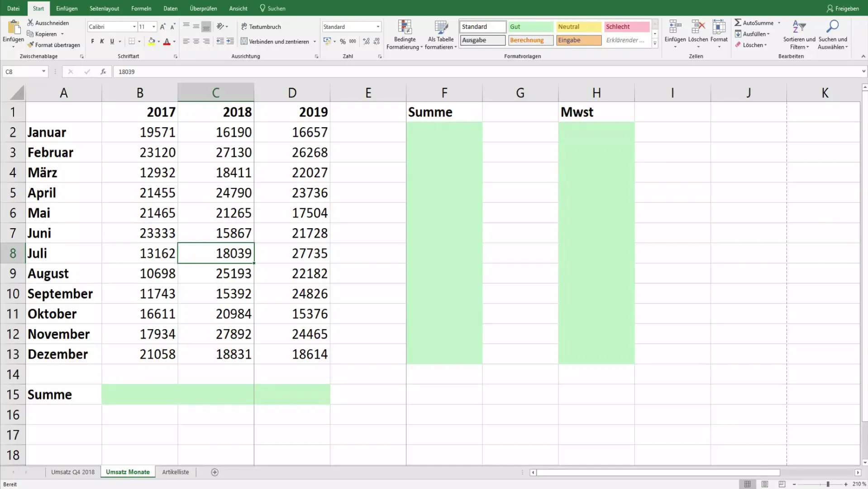The width and height of the screenshot is (868, 489).
Task: Apply thousands separator 000 format
Action: tap(353, 41)
